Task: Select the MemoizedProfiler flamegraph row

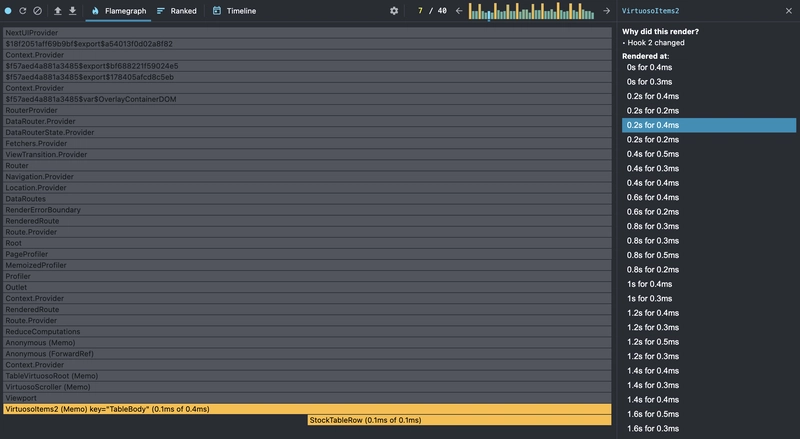Action: 307,265
